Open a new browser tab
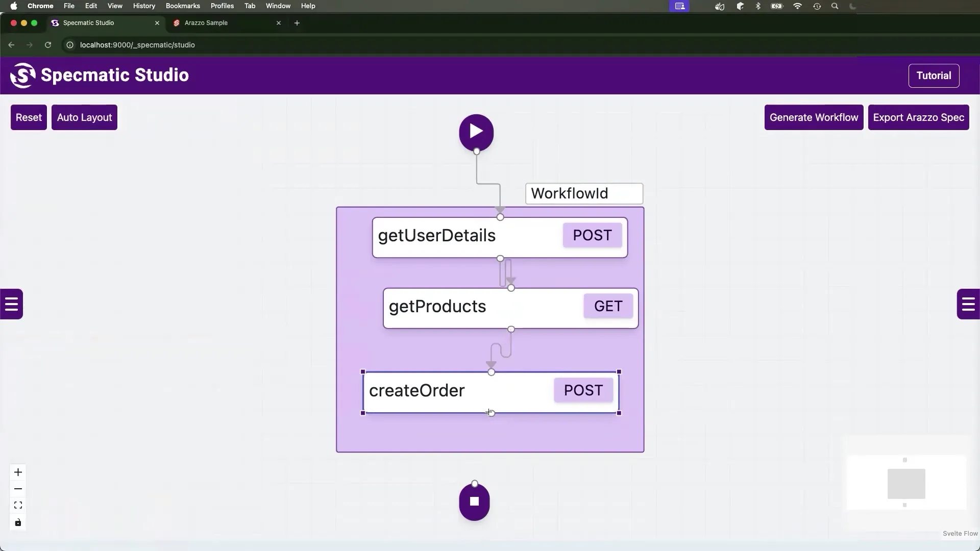The height and width of the screenshot is (551, 980). pyautogui.click(x=297, y=23)
